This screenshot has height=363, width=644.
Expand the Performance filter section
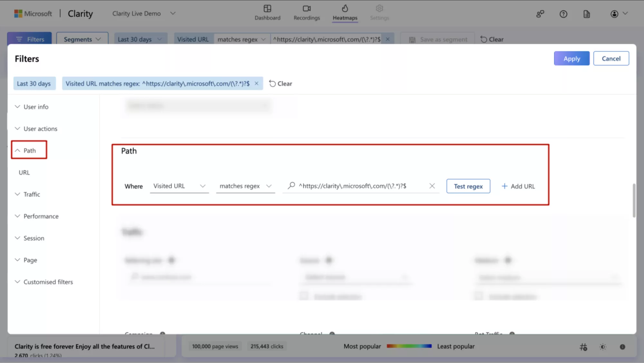[41, 216]
